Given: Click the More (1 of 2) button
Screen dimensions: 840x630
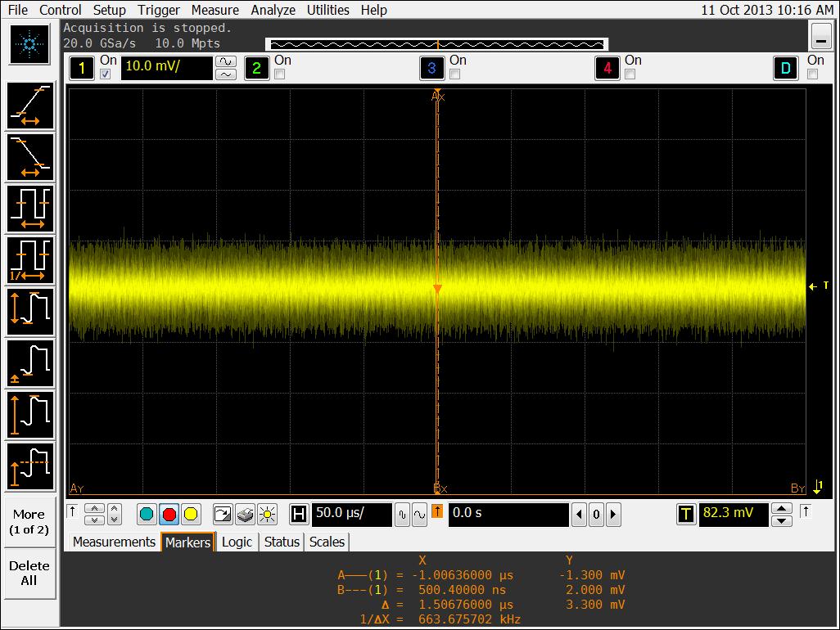Looking at the screenshot, I should pos(29,522).
